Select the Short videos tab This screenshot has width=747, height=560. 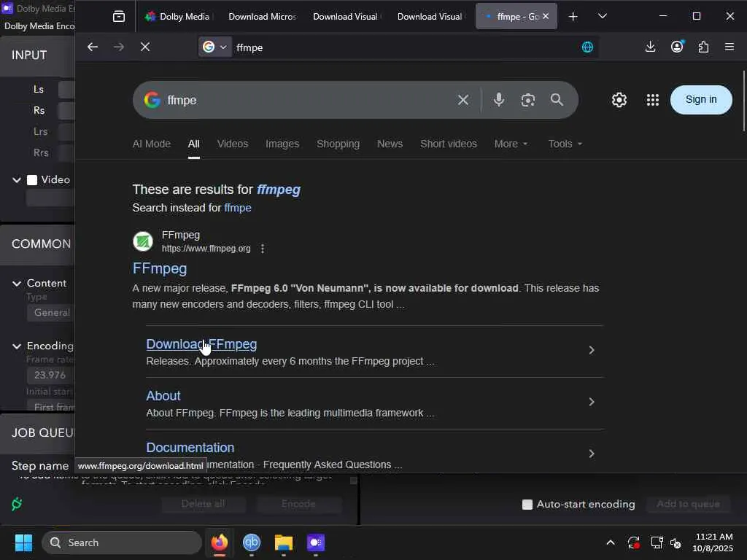coord(449,144)
